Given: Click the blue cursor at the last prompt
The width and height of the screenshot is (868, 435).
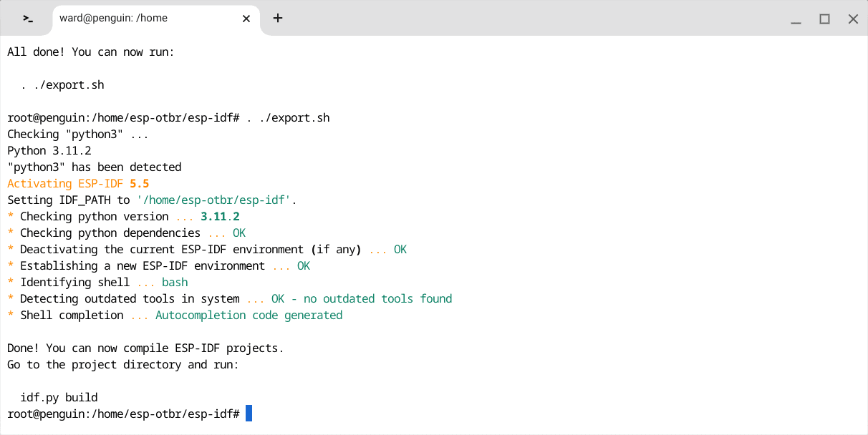Looking at the screenshot, I should pos(249,414).
